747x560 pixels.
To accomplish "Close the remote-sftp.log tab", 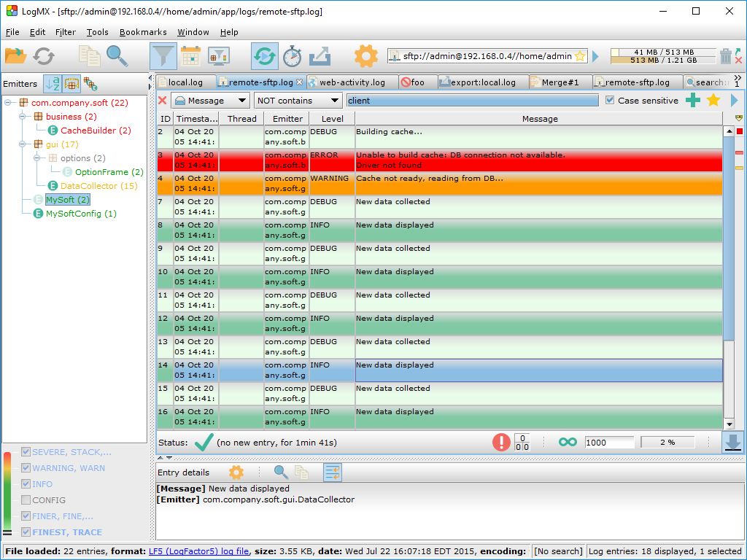I will point(300,82).
